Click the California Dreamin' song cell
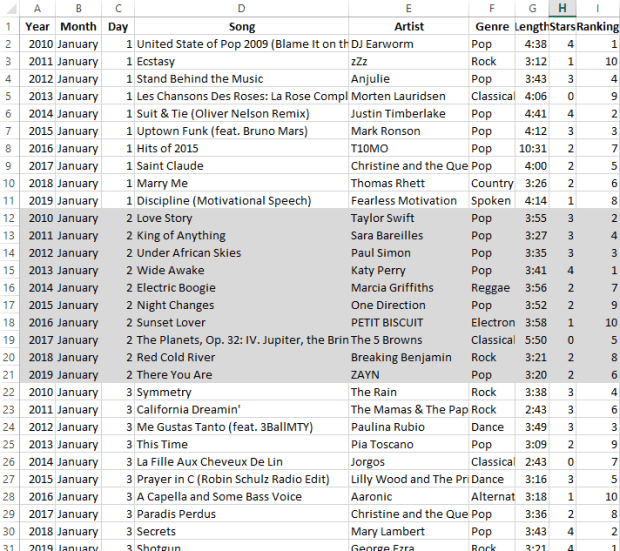 click(241, 410)
